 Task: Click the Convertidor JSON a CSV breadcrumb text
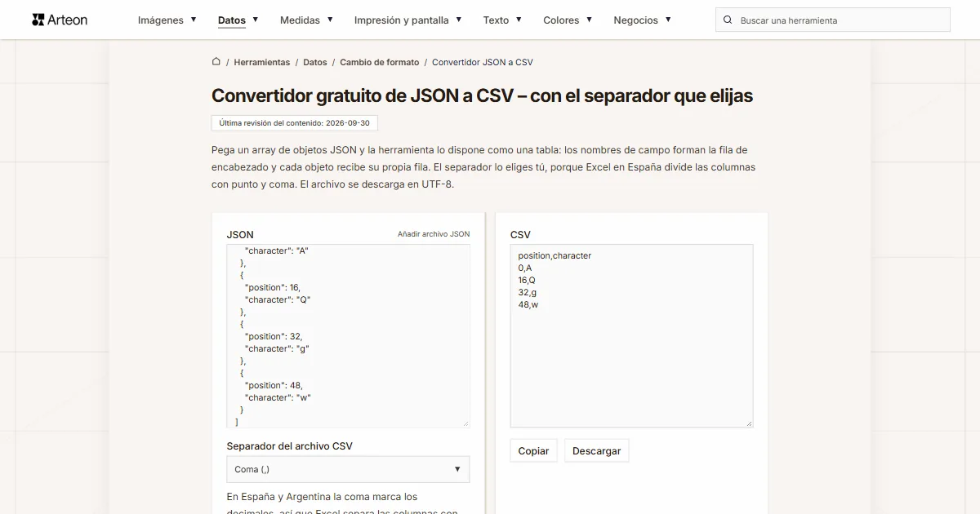coord(483,62)
